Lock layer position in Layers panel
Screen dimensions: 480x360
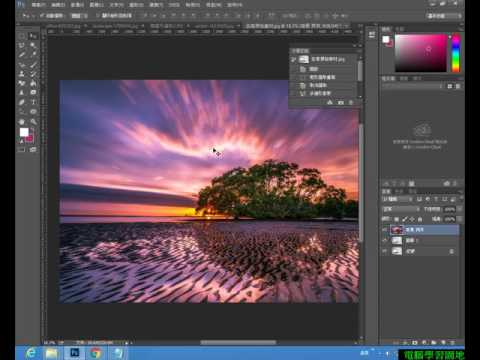tap(412, 219)
